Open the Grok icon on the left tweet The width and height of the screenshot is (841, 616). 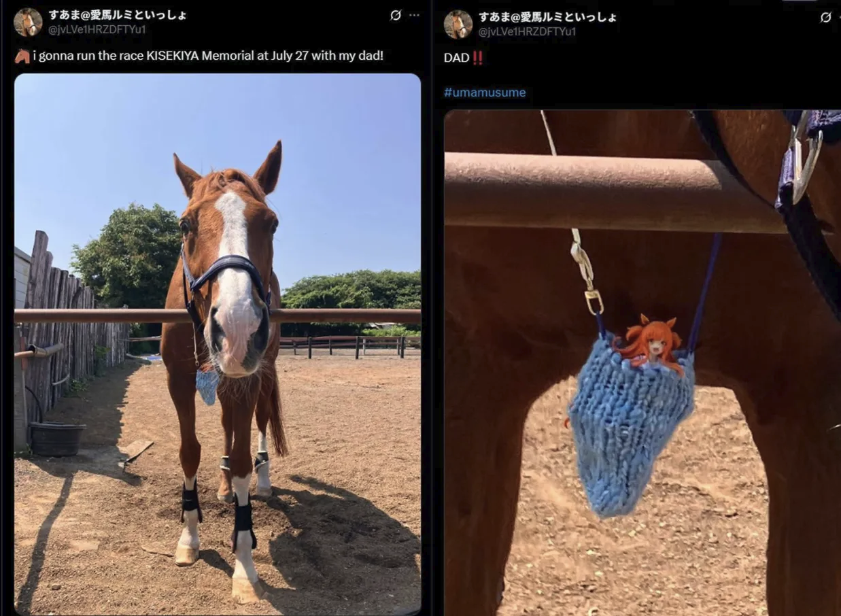[x=396, y=15]
